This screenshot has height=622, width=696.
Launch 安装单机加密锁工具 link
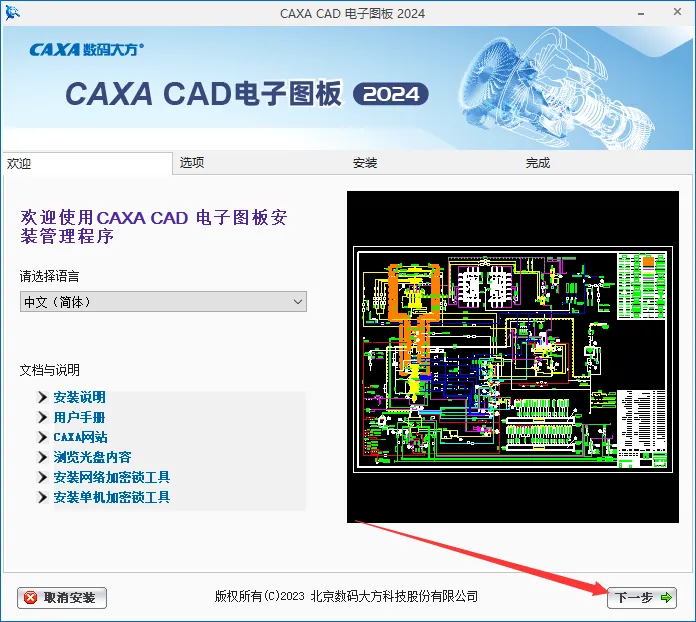(x=112, y=497)
